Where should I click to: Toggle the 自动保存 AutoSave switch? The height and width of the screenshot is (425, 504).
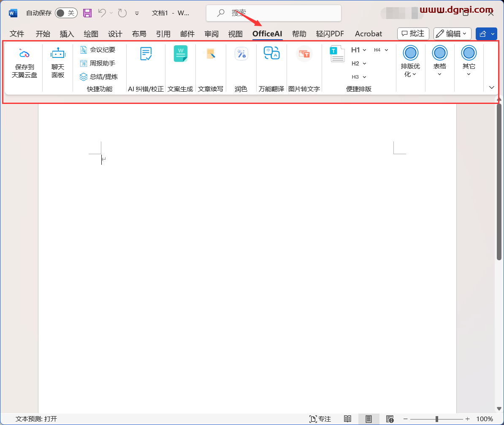66,13
